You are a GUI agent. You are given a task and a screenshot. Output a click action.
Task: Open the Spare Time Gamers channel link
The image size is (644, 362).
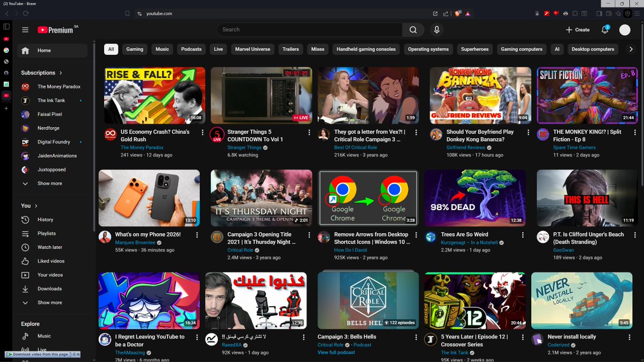(574, 147)
